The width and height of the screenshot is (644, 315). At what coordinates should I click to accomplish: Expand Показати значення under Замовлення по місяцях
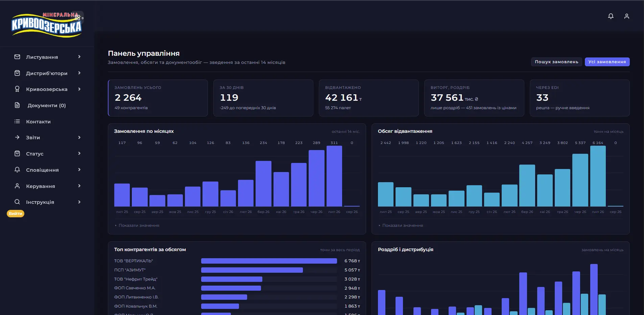point(137,225)
